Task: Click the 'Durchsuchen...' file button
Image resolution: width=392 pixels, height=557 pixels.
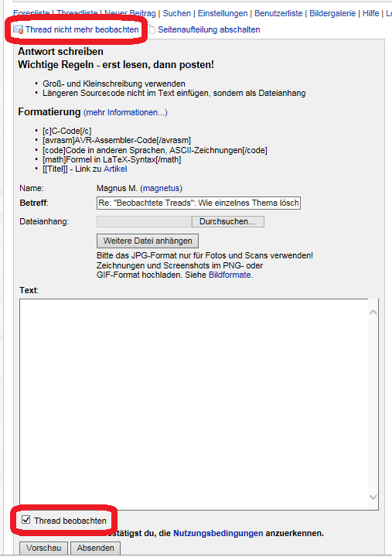Action: 227,222
